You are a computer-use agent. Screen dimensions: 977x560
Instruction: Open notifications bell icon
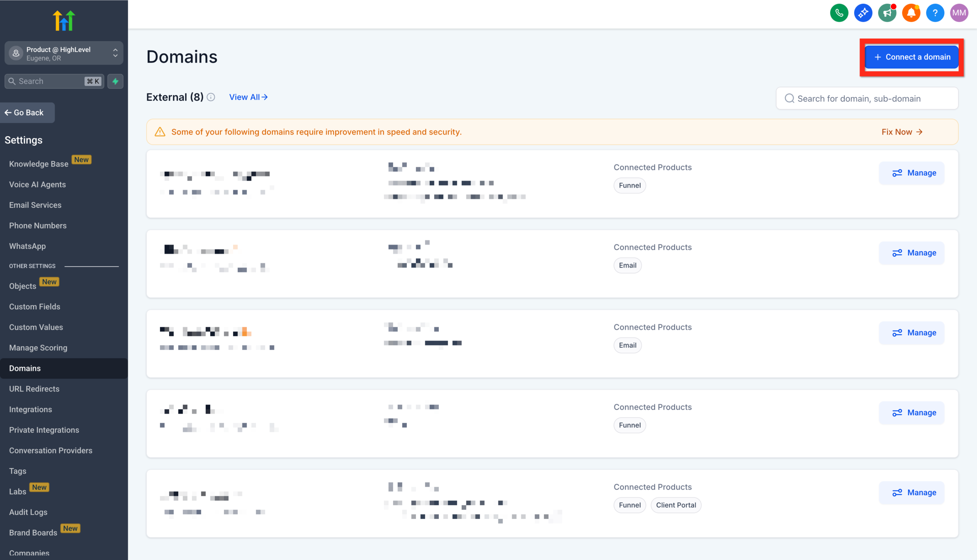[x=911, y=13]
